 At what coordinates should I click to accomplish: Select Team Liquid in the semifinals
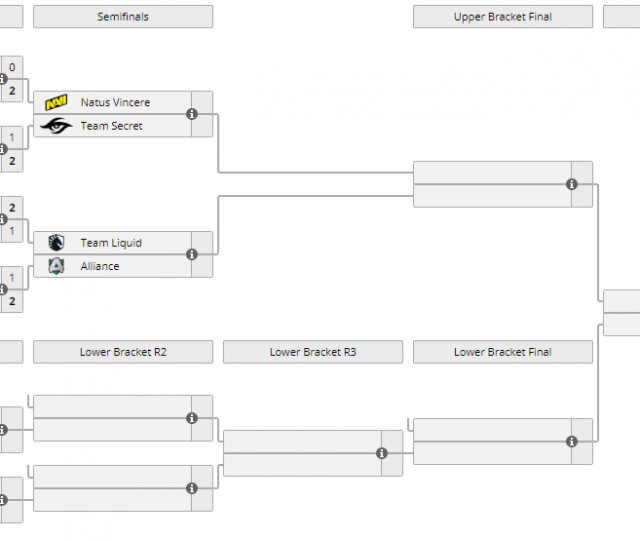(x=111, y=243)
